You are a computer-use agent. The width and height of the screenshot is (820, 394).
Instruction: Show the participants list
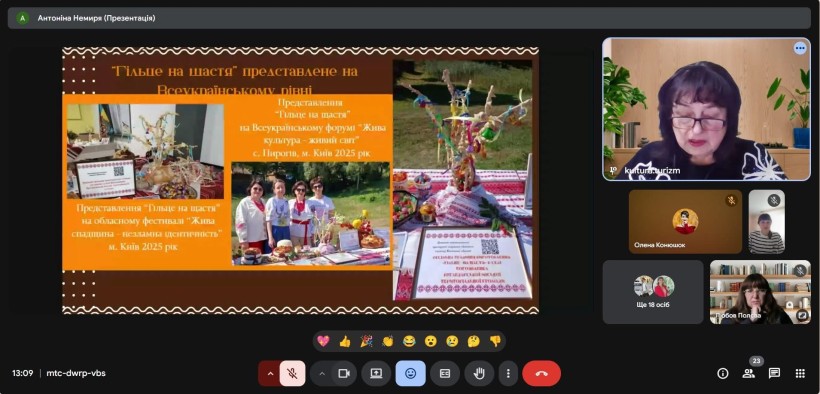(748, 373)
